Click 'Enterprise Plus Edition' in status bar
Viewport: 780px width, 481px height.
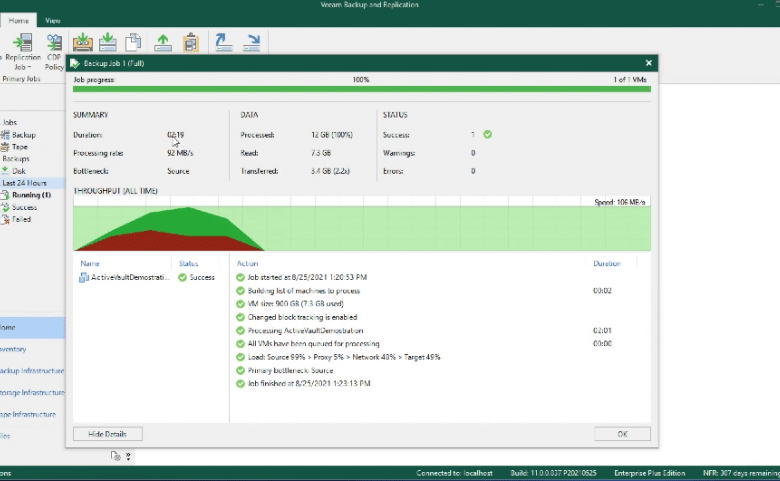coord(649,473)
